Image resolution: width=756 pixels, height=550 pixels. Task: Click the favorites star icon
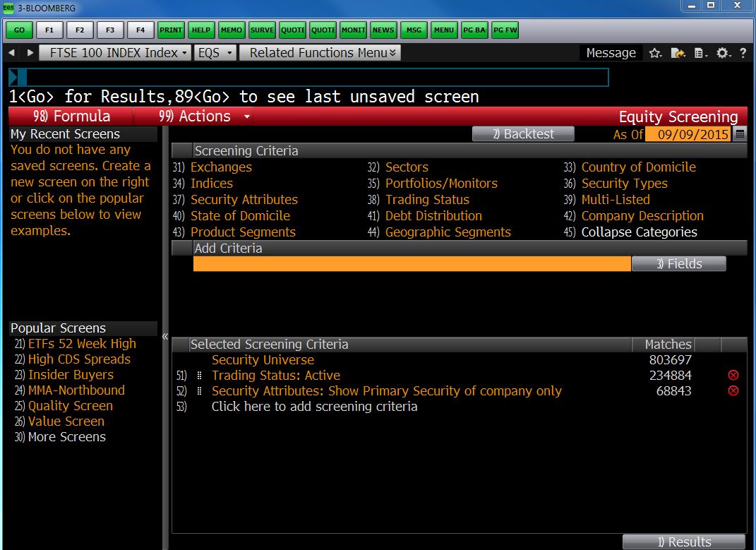[x=655, y=53]
